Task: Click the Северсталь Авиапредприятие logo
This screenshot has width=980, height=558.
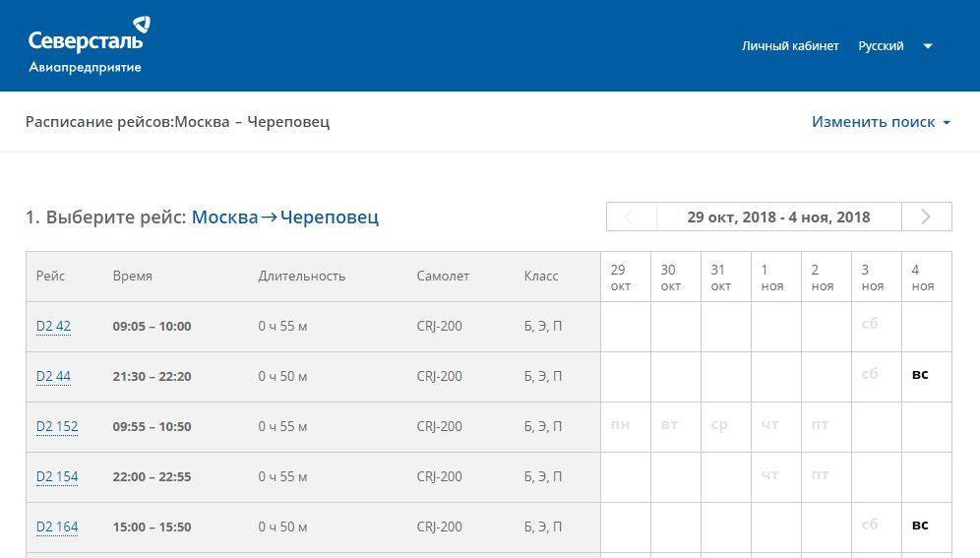Action: point(89,45)
